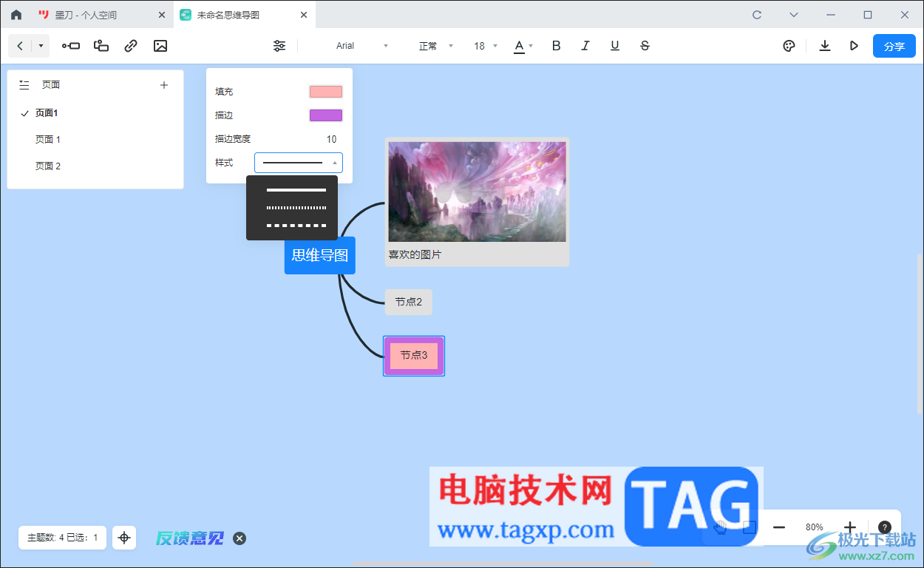
Task: Add a new page with plus icon
Action: [x=164, y=85]
